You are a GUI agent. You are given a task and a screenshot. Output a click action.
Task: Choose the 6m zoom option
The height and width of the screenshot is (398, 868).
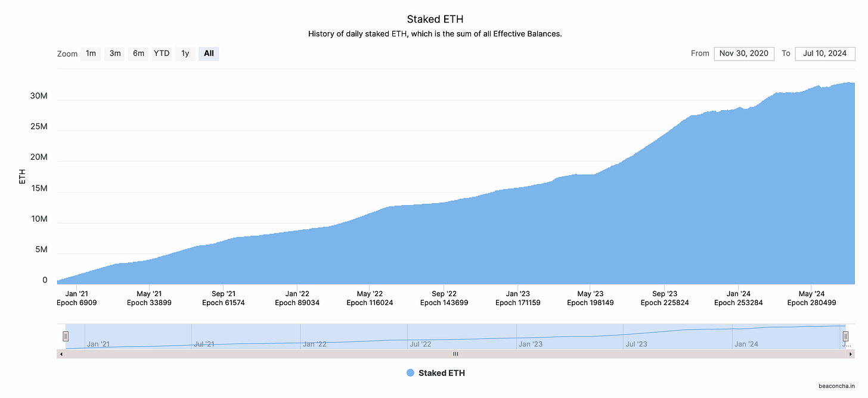[x=138, y=54]
